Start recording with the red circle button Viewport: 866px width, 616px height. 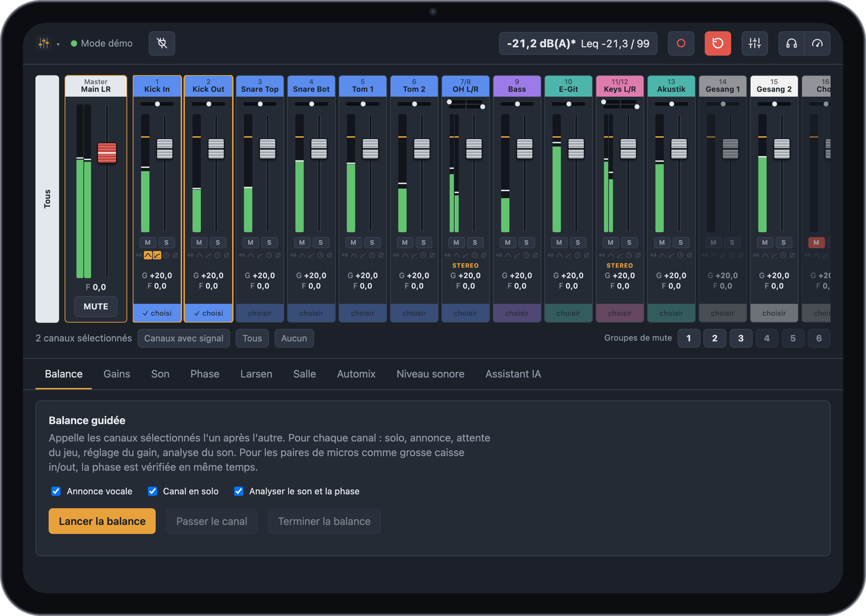click(681, 43)
